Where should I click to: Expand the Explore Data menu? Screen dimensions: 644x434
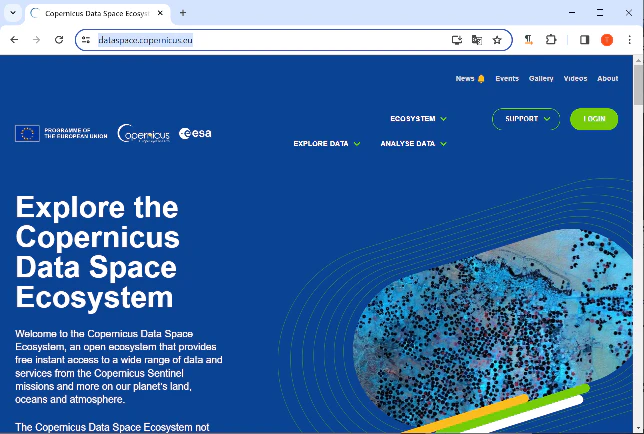click(x=327, y=144)
